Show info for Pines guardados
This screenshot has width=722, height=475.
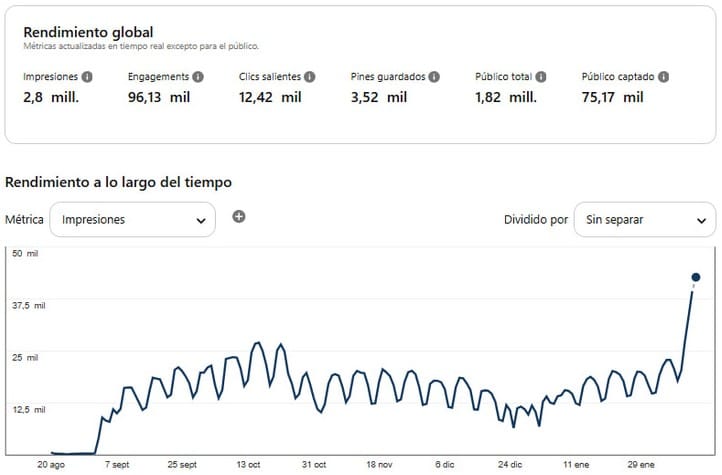(x=433, y=77)
